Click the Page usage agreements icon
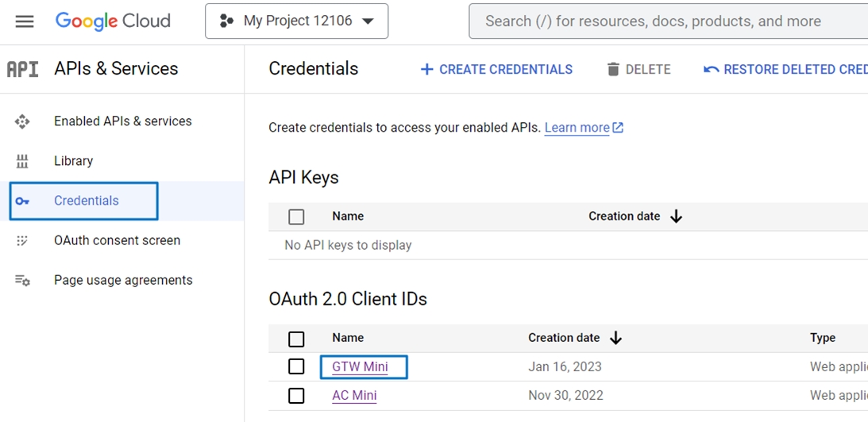 [22, 280]
